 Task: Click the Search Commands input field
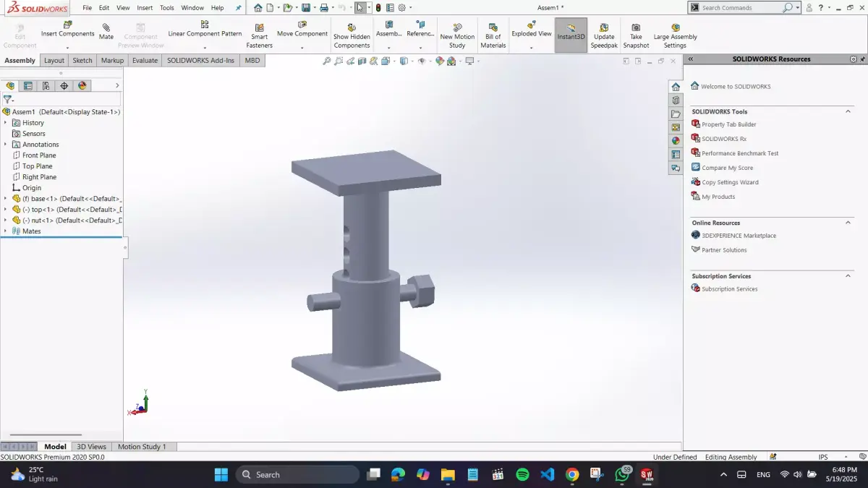(738, 7)
